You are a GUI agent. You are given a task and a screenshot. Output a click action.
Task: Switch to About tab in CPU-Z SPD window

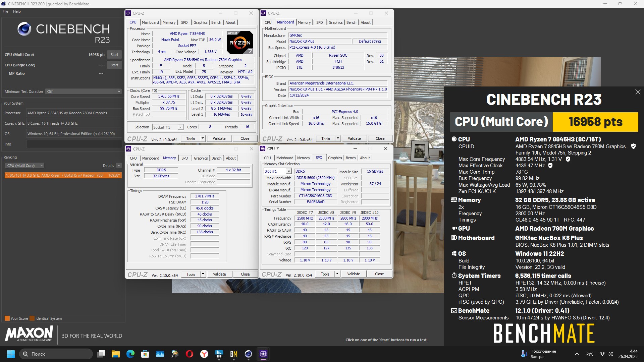click(365, 158)
